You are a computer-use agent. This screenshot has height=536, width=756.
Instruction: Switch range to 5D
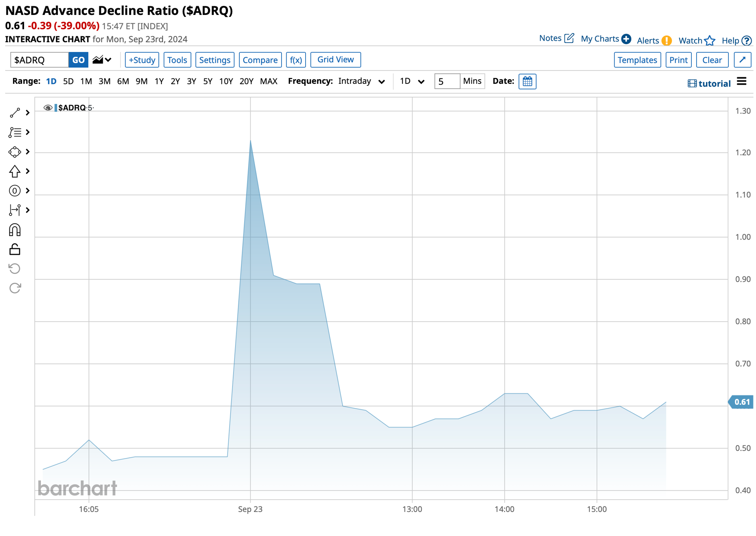68,82
